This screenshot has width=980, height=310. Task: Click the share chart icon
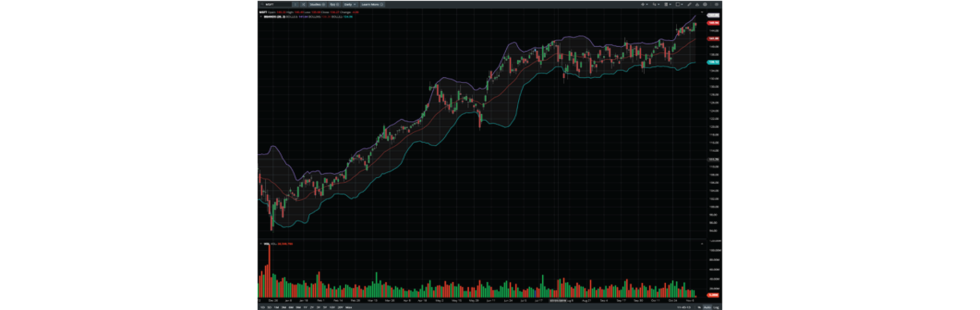(x=697, y=4)
